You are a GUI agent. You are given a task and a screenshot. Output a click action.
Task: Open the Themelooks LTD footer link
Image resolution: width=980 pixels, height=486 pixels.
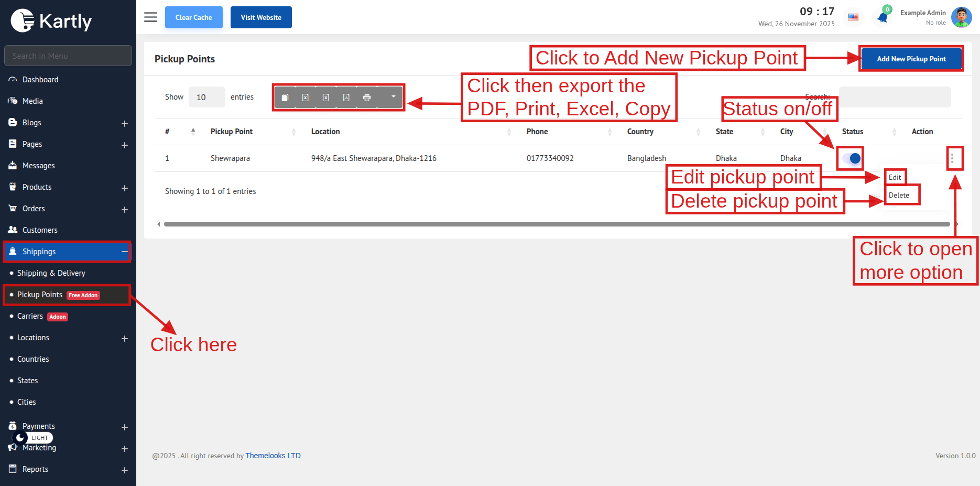(273, 456)
